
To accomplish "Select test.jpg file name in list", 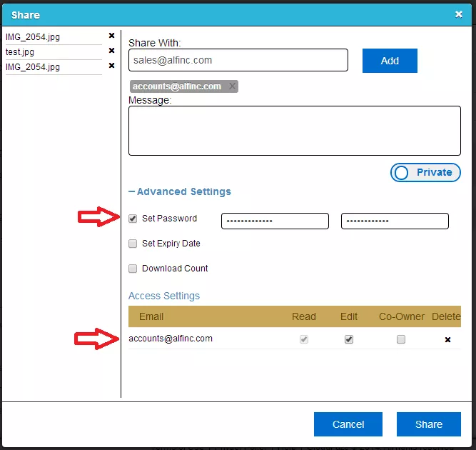I will click(x=20, y=52).
